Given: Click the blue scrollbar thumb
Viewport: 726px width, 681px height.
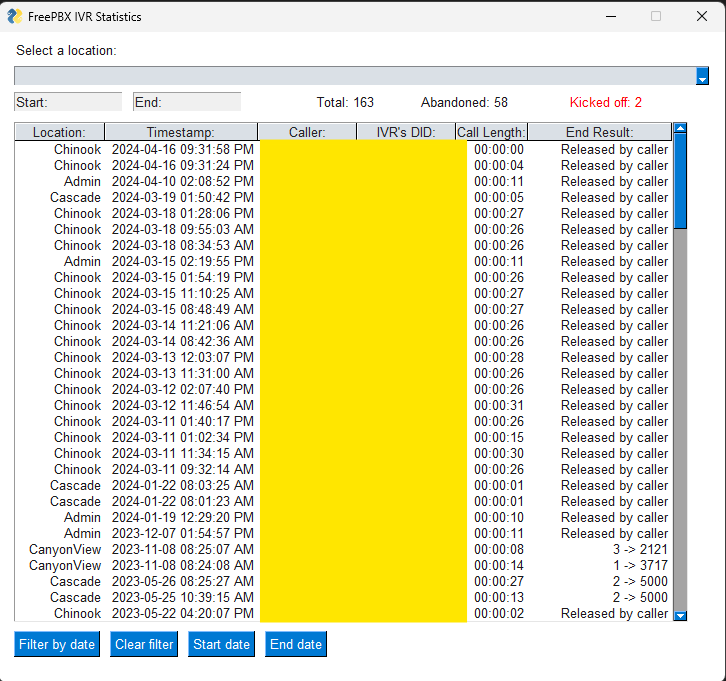Looking at the screenshot, I should (680, 181).
